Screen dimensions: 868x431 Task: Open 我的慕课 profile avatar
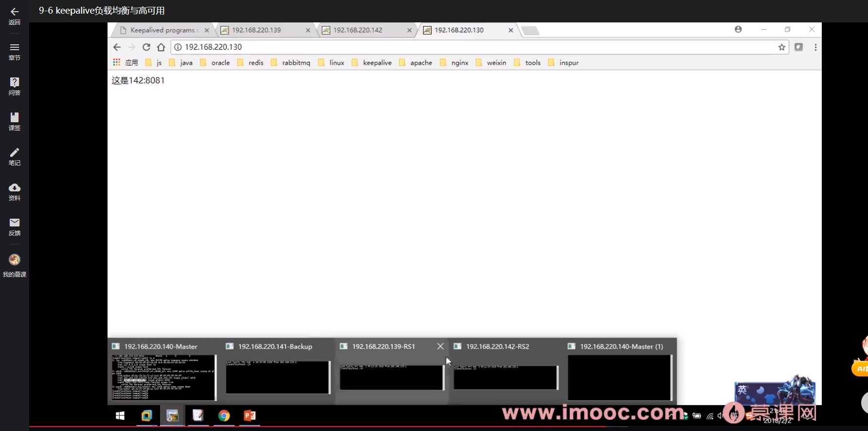[15, 265]
